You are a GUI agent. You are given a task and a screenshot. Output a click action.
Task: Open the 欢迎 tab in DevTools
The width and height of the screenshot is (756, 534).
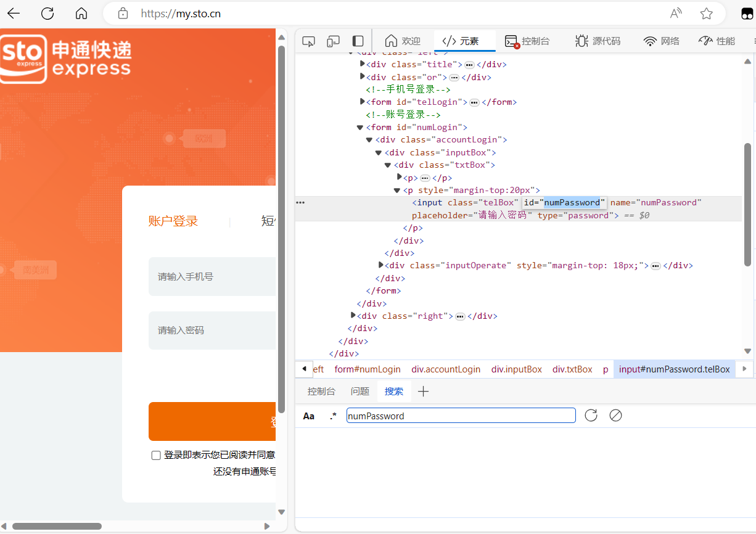[x=403, y=41]
